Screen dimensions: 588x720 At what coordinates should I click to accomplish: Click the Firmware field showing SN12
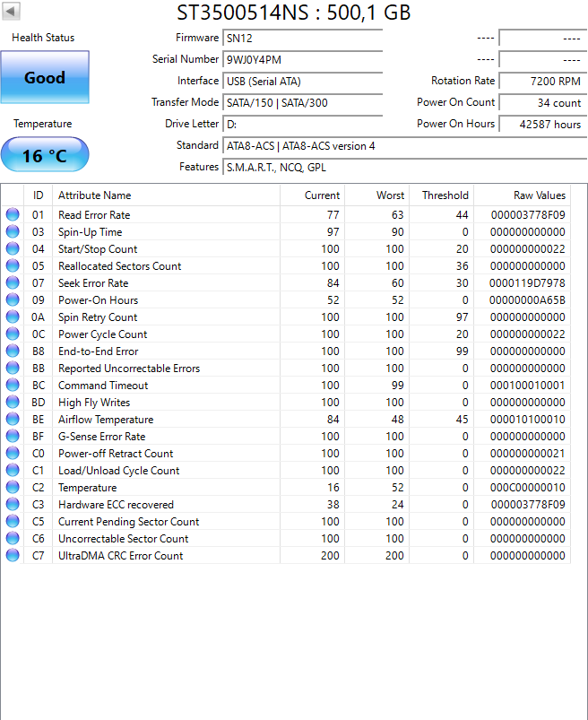tap(302, 39)
